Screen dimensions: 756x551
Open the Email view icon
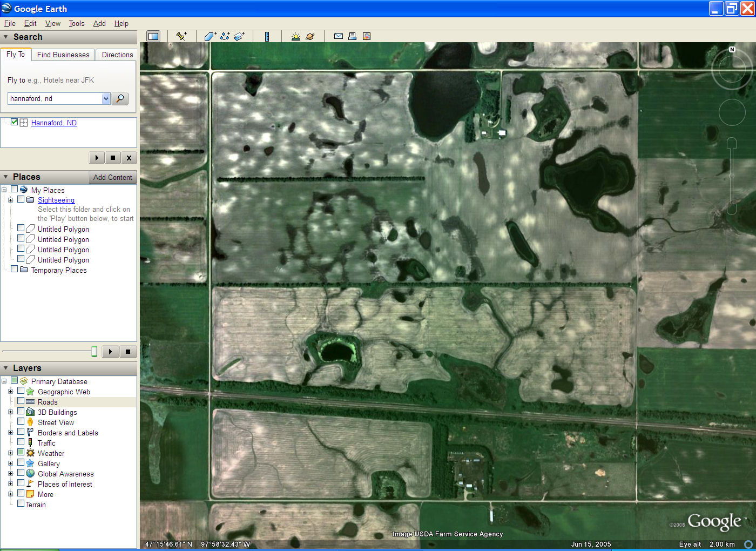pos(339,36)
